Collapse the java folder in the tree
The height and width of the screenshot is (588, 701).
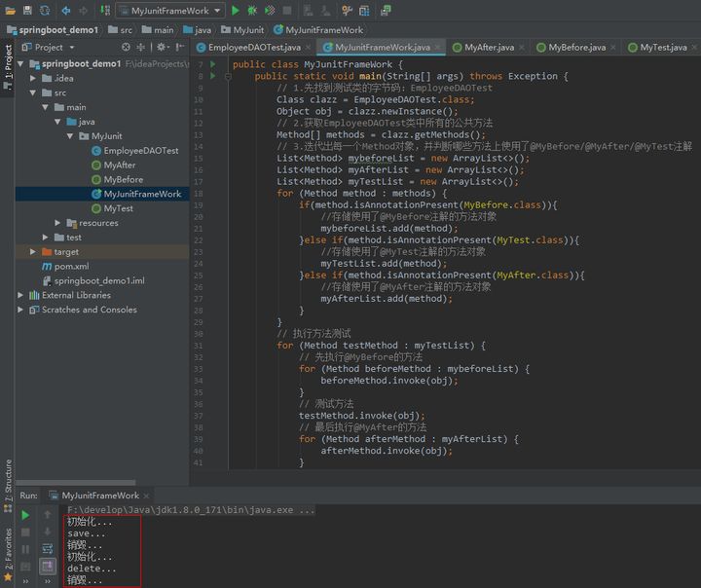coord(57,122)
